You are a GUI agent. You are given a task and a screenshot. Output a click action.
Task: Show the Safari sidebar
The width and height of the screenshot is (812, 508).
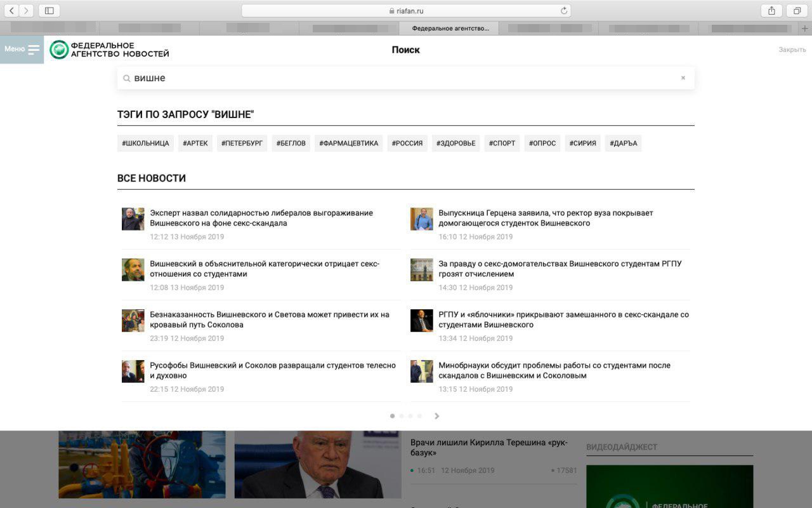click(x=49, y=11)
